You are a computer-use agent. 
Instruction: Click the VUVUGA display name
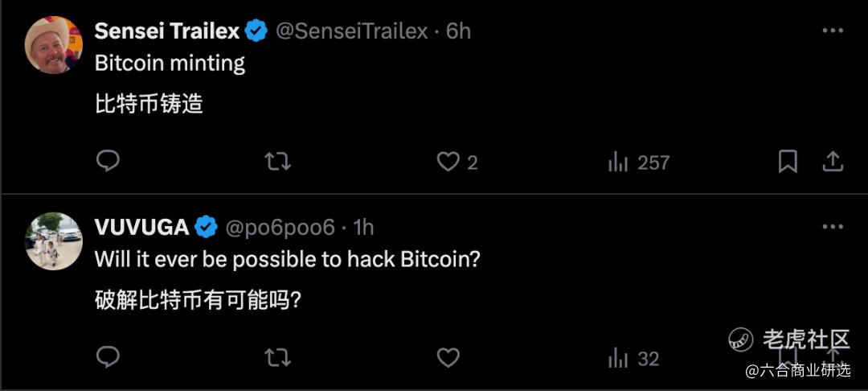click(x=141, y=228)
